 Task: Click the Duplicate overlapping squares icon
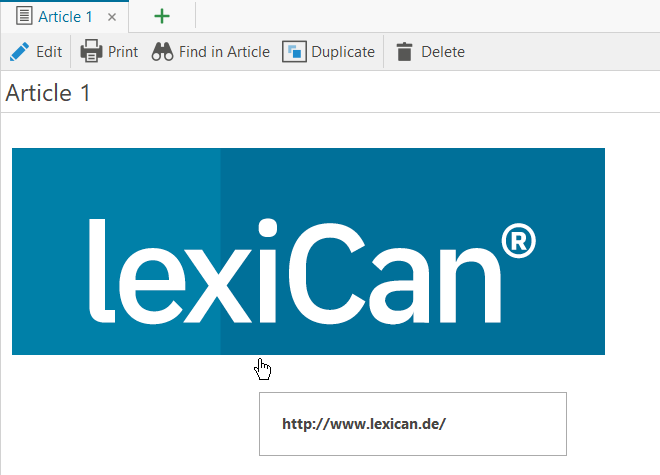pyautogui.click(x=294, y=52)
